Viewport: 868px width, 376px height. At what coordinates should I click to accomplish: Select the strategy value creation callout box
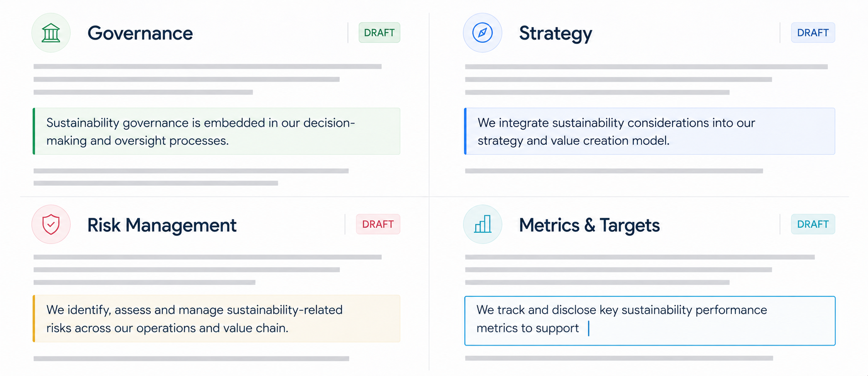(649, 131)
